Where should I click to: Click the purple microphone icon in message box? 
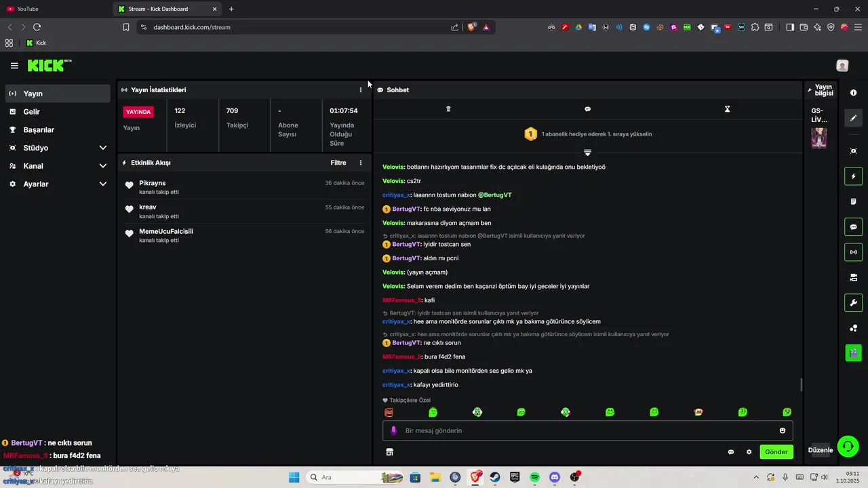pos(394,430)
